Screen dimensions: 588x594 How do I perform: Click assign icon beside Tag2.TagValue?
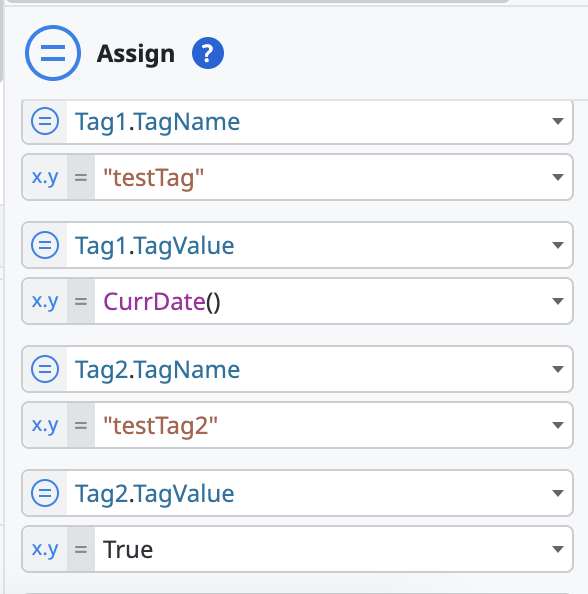click(x=45, y=493)
